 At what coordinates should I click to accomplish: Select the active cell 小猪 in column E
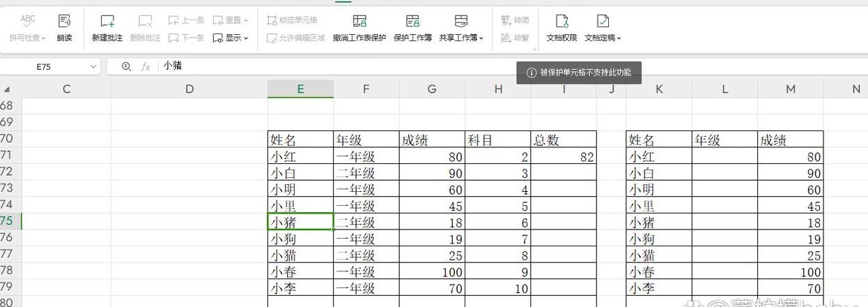[x=300, y=221]
